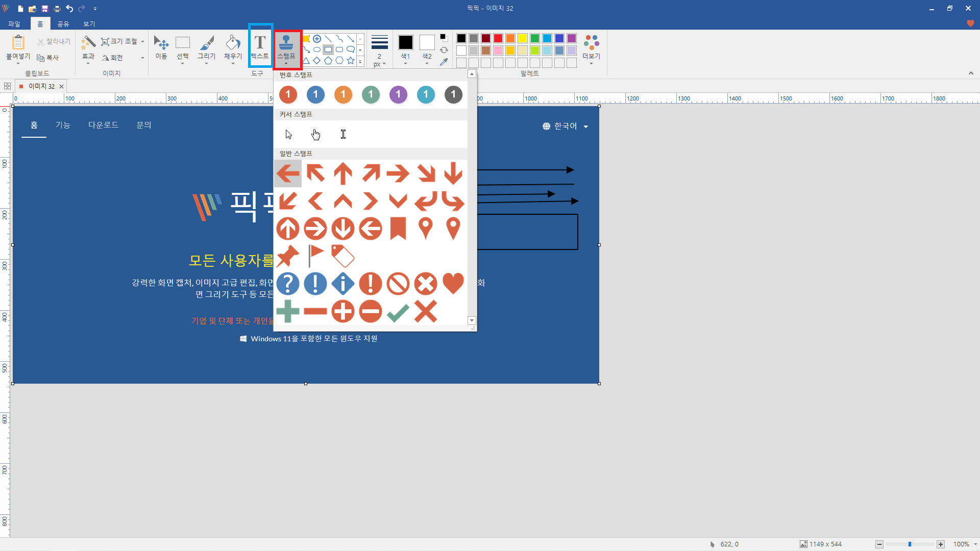Image resolution: width=980 pixels, height=551 pixels.
Task: Switch to the 공유 ribbon tab
Action: [63, 24]
